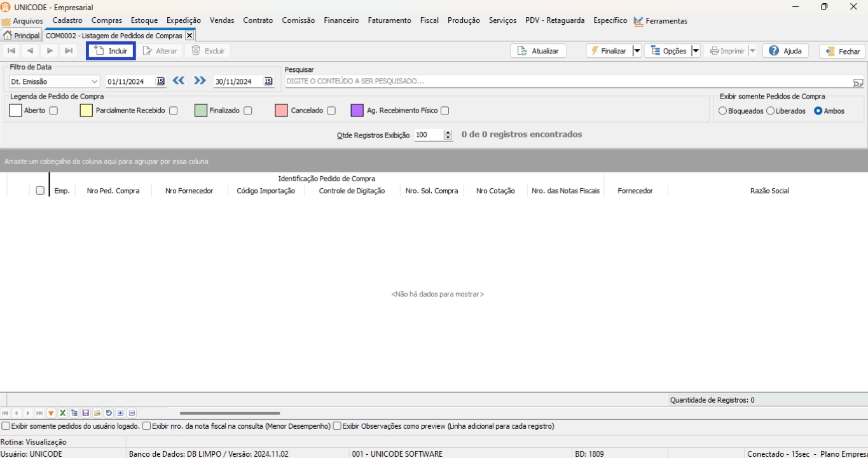Export grid using the green Excel icon
Screen dimensions: 868x458
pos(62,413)
